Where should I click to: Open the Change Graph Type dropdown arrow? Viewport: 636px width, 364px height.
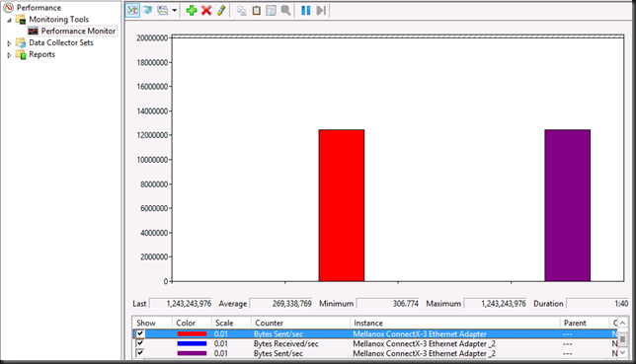point(175,11)
